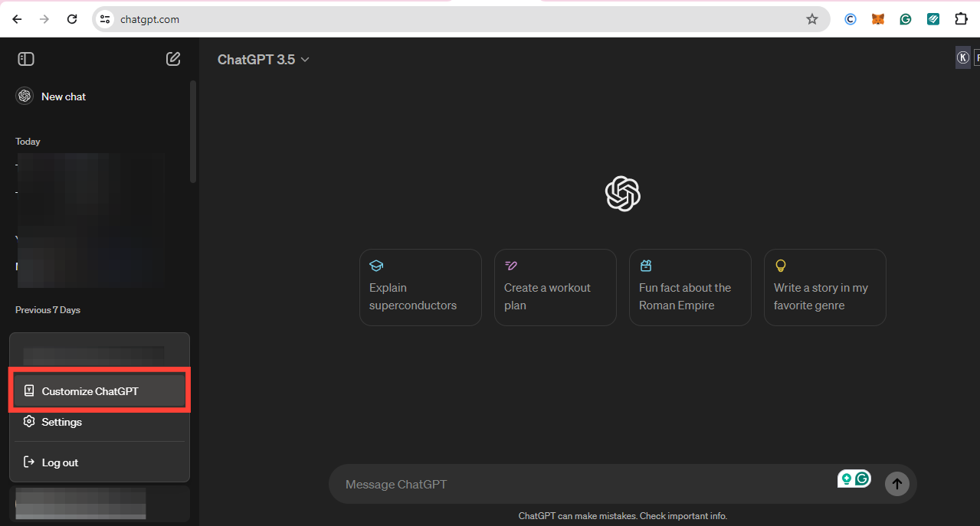Viewport: 980px width, 526px height.
Task: Select Customize ChatGPT from the menu
Action: tap(100, 391)
